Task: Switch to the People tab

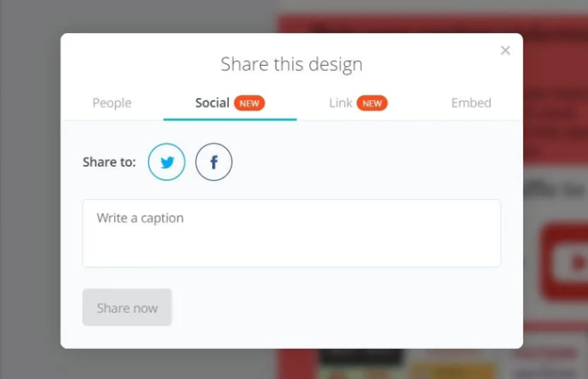Action: (x=112, y=103)
